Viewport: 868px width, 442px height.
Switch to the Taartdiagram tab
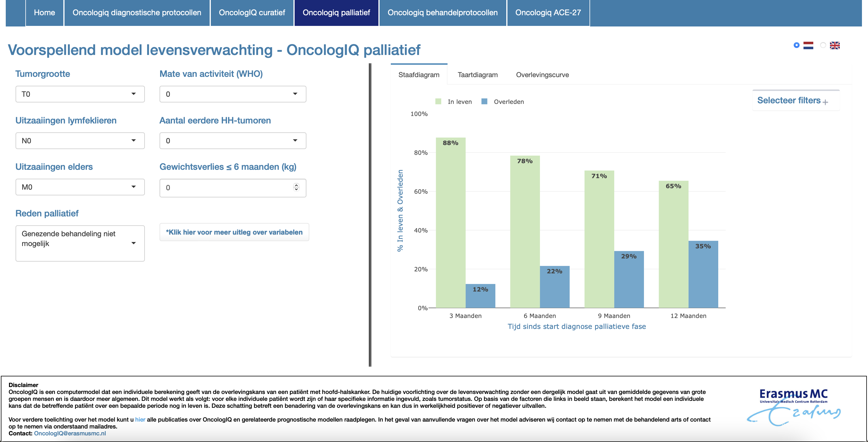pyautogui.click(x=477, y=75)
